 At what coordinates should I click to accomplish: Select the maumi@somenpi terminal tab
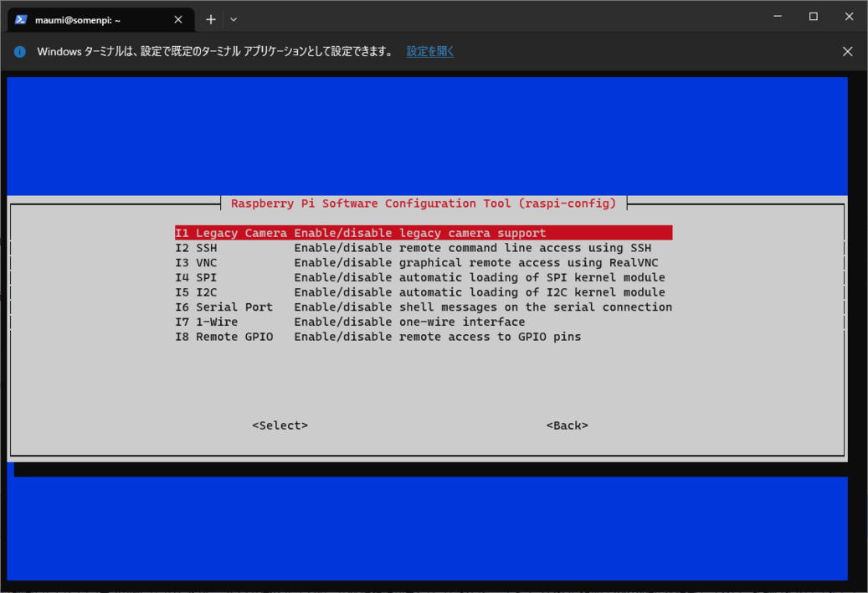pos(101,19)
